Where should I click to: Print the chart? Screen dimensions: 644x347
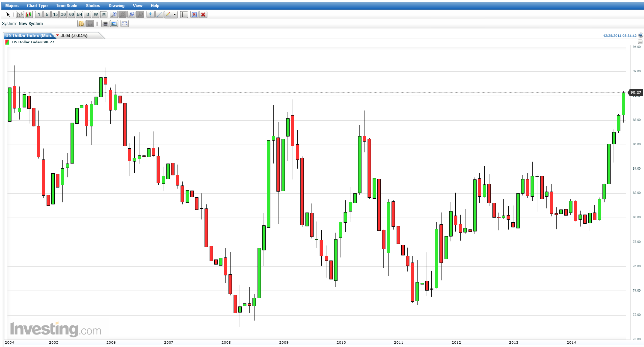[105, 24]
